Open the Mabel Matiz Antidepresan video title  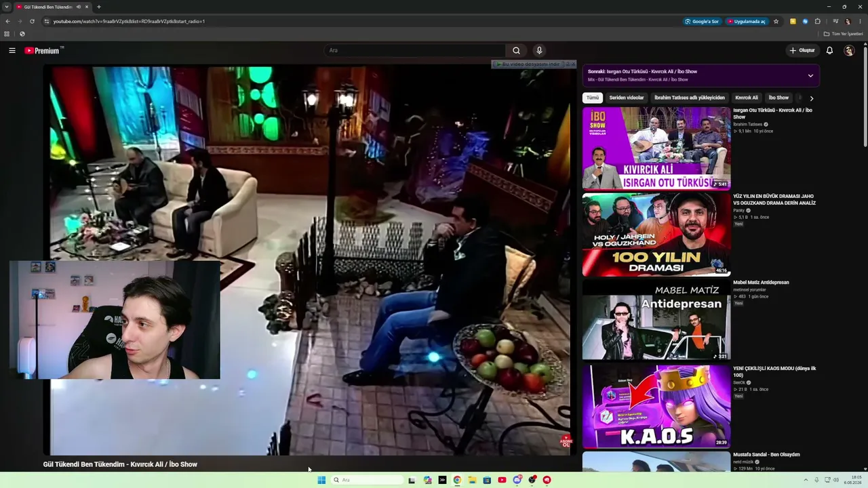761,282
